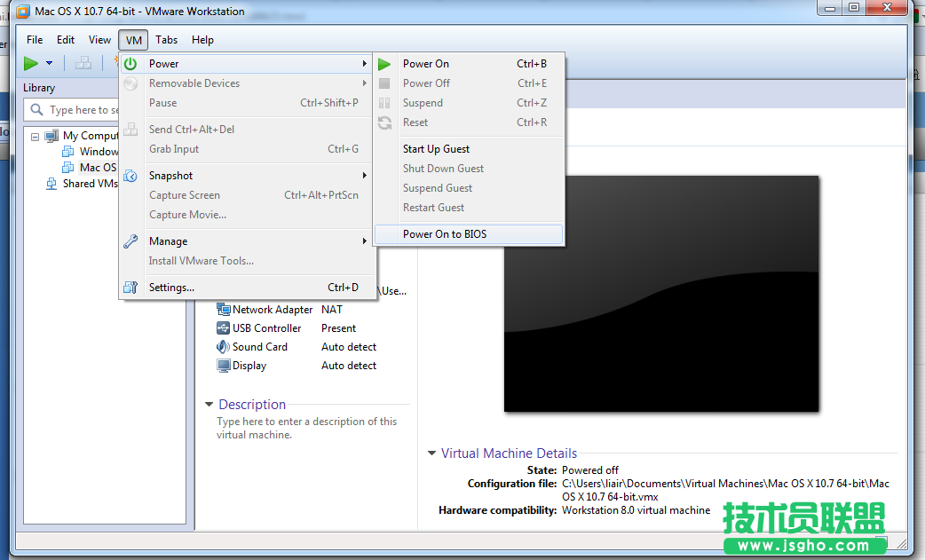Select Power On to BIOS
The height and width of the screenshot is (560, 925).
(445, 233)
